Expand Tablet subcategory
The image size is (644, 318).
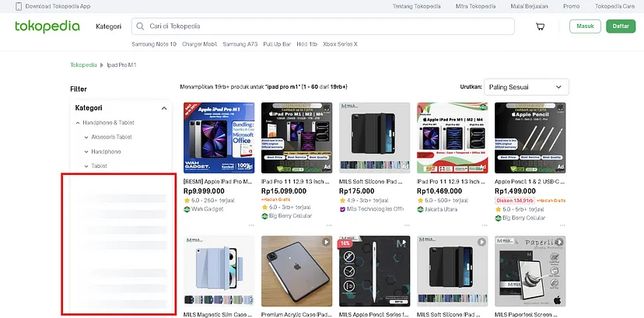click(86, 166)
